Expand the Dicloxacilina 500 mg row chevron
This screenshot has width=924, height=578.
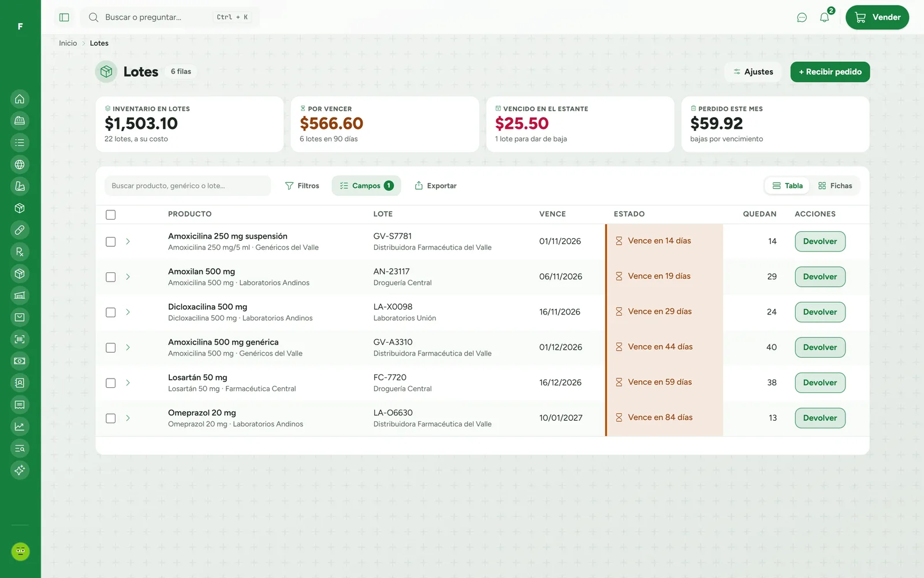click(128, 312)
